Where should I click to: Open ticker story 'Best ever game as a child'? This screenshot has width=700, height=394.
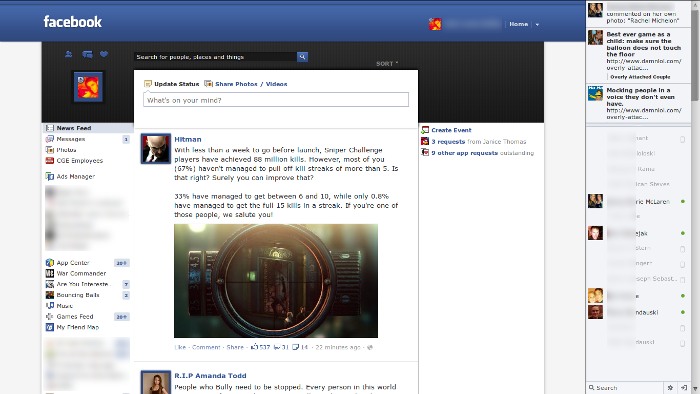638,54
